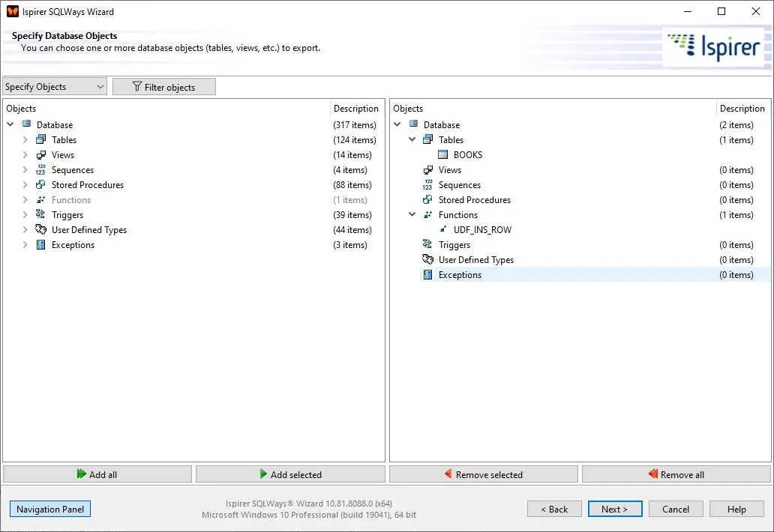Image resolution: width=774 pixels, height=532 pixels.
Task: Proceed with the Next > button
Action: (x=615, y=509)
